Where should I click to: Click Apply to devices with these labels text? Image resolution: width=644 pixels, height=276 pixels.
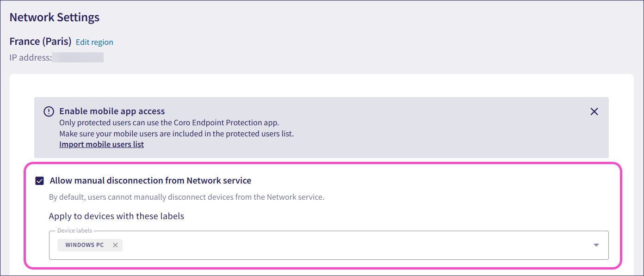coord(117,216)
